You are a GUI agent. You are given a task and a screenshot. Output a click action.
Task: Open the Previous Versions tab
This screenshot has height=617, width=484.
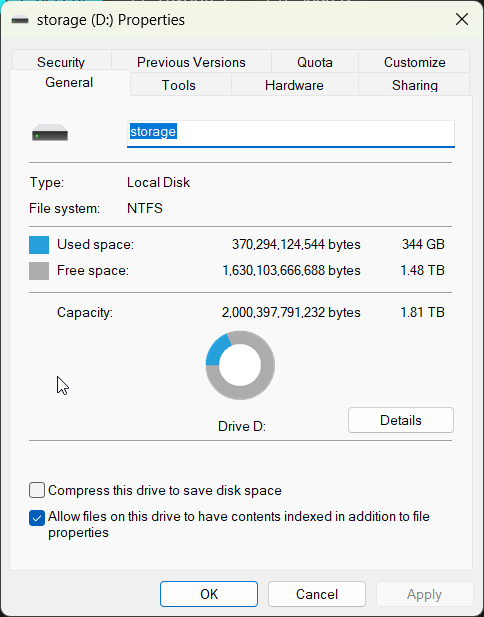tap(191, 62)
